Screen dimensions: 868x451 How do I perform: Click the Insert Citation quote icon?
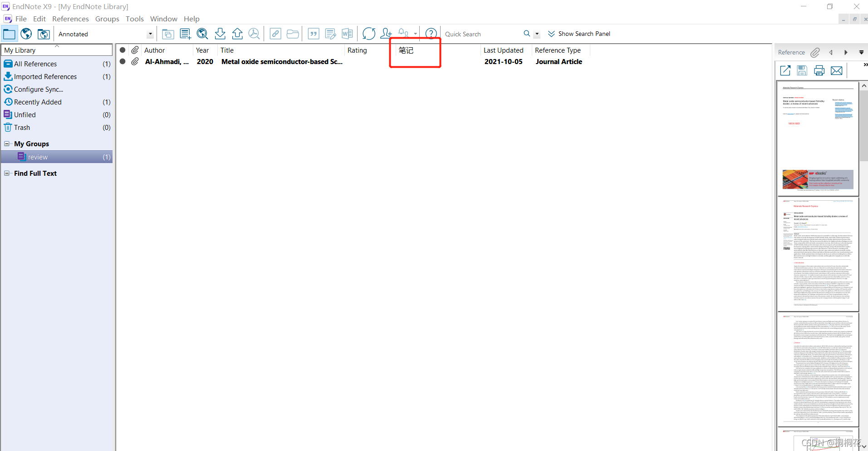[x=314, y=33]
